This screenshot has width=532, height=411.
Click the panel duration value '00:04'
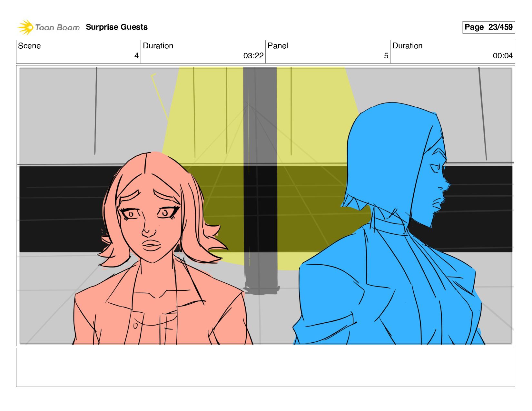click(x=503, y=56)
